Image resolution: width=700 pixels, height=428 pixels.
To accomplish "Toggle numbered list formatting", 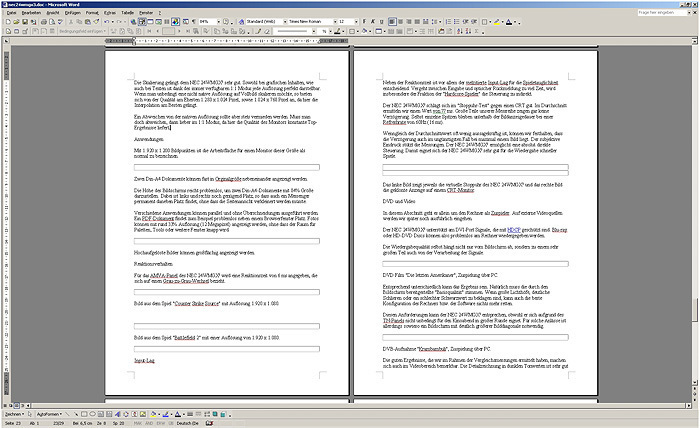I will tap(448, 21).
